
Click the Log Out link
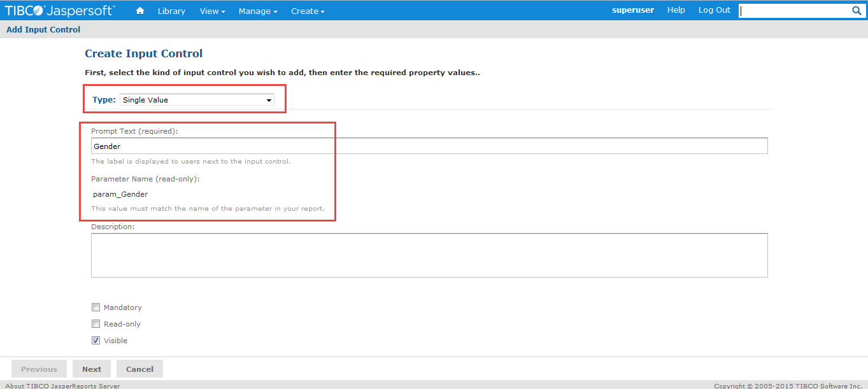coord(713,10)
